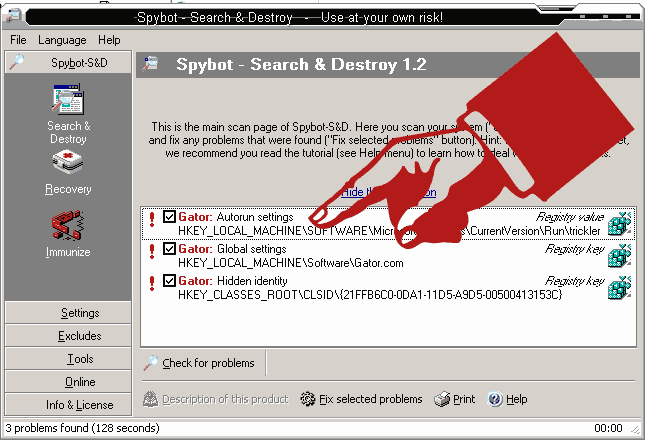Click the magnifier icon beside Spybot-S&D
The image size is (645, 440).
(17, 63)
